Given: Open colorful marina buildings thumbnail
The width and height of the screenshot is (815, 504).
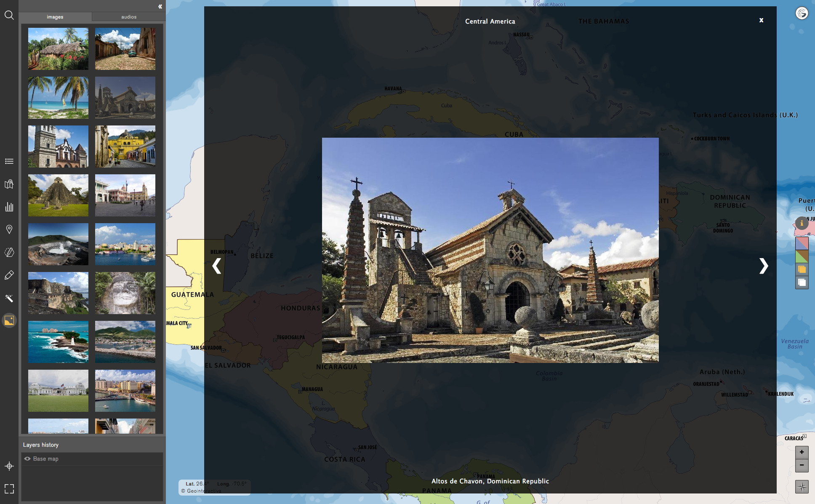Looking at the screenshot, I should click(125, 391).
